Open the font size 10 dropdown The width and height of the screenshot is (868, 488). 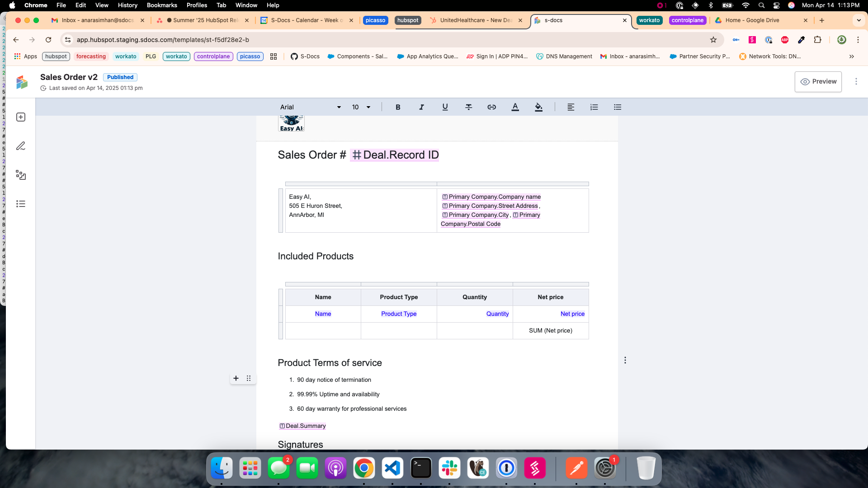(x=361, y=107)
